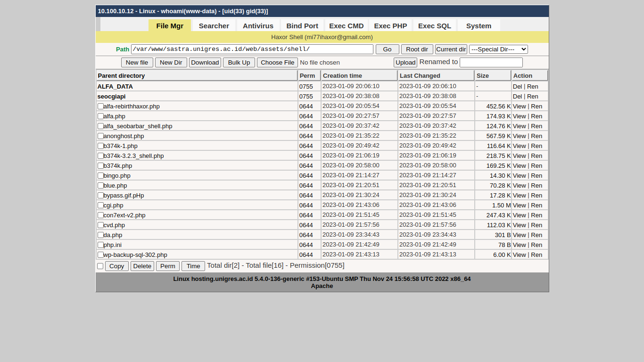Click the Go button next to Path
The image size is (644, 362).
(x=388, y=49)
